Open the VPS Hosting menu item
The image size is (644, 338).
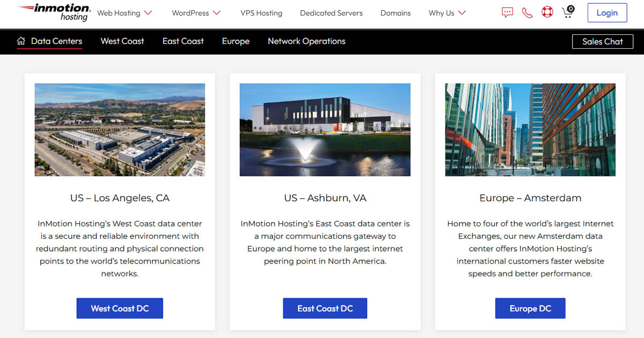[x=261, y=13]
